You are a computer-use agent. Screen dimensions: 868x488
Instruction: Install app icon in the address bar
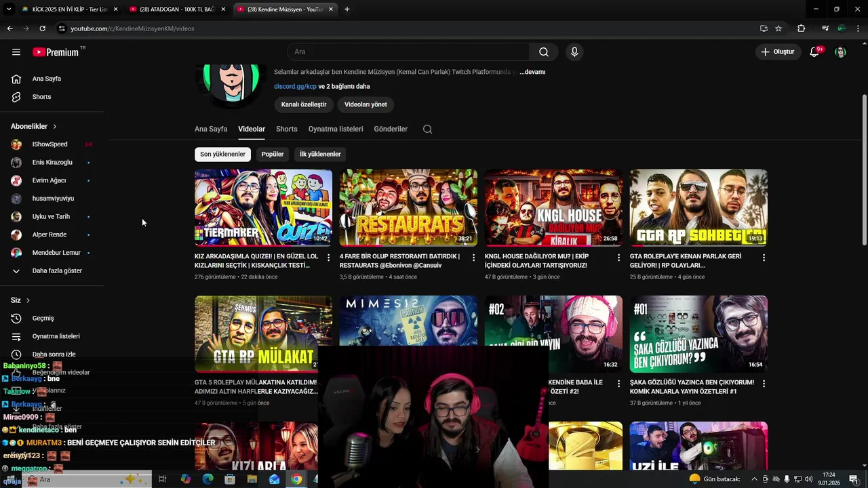pos(764,28)
